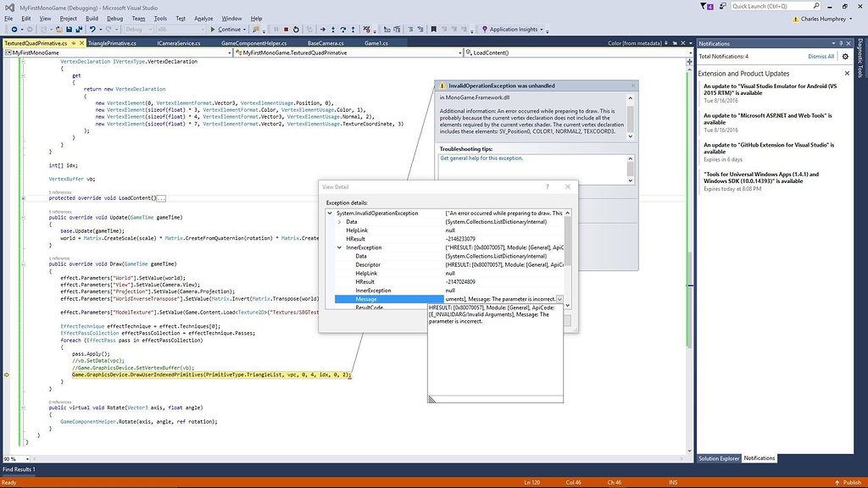Click 'Get general help for this exception' link
The image size is (868, 488).
point(481,158)
